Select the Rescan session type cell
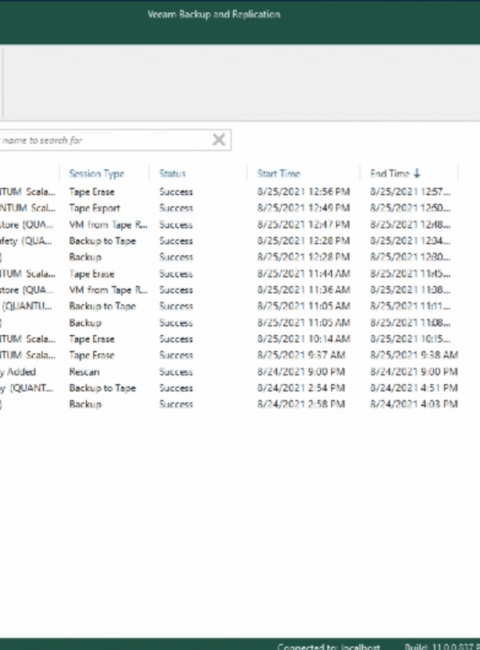 84,372
